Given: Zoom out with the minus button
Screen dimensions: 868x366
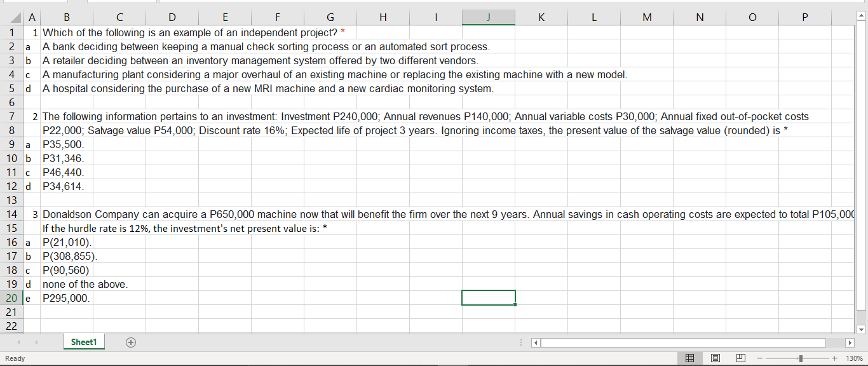Looking at the screenshot, I should 760,359.
